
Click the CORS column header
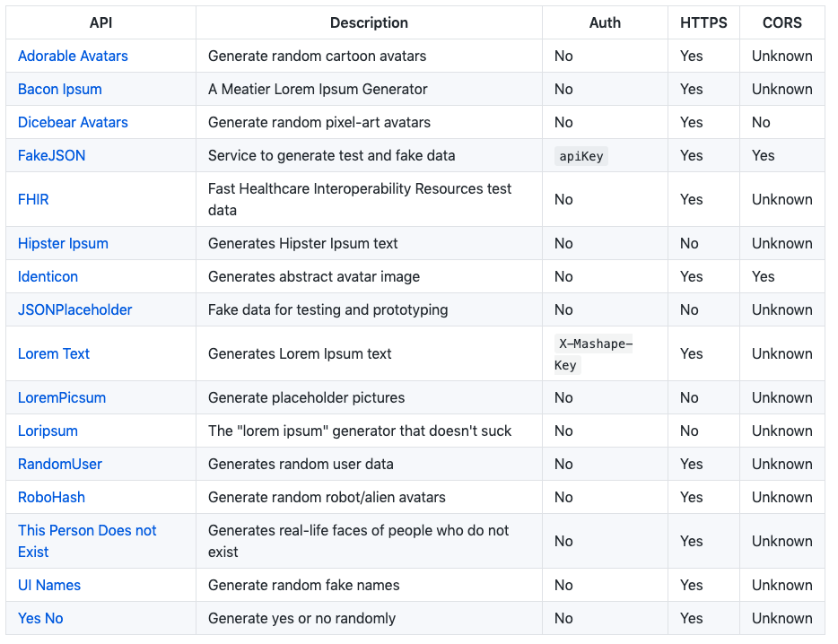[781, 22]
